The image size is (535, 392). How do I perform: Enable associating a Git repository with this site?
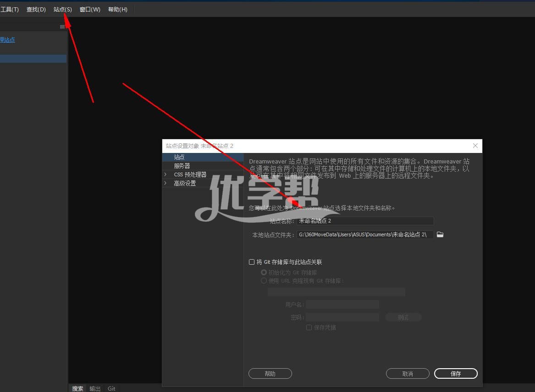[x=252, y=262]
